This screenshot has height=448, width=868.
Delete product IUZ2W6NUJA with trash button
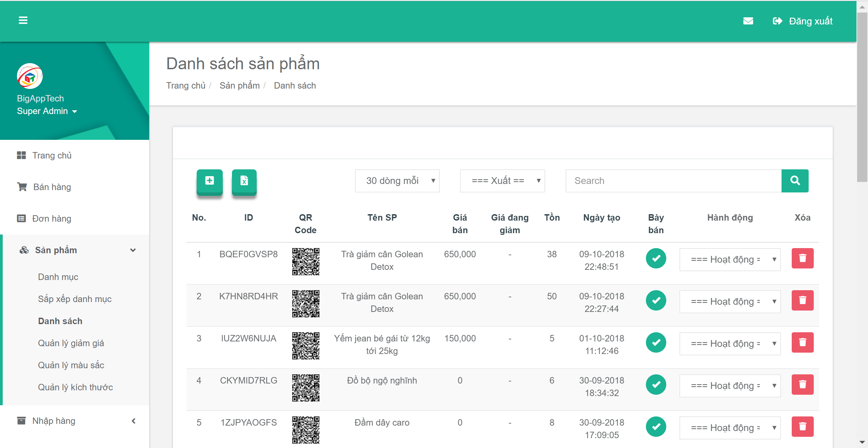802,342
